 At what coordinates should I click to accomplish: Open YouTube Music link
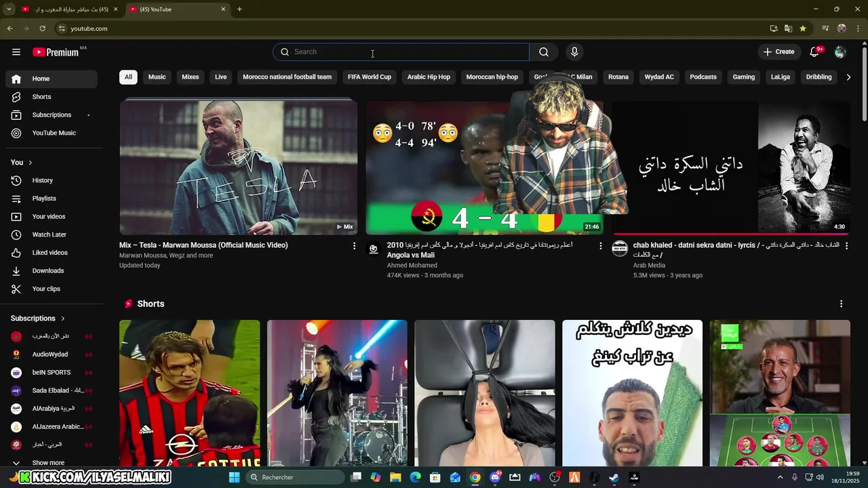[52, 133]
